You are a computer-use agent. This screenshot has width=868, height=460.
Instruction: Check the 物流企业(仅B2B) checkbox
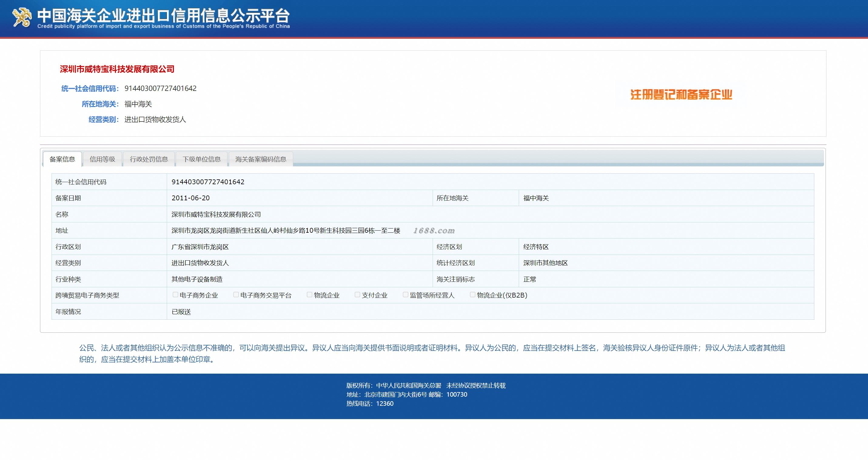(x=472, y=295)
